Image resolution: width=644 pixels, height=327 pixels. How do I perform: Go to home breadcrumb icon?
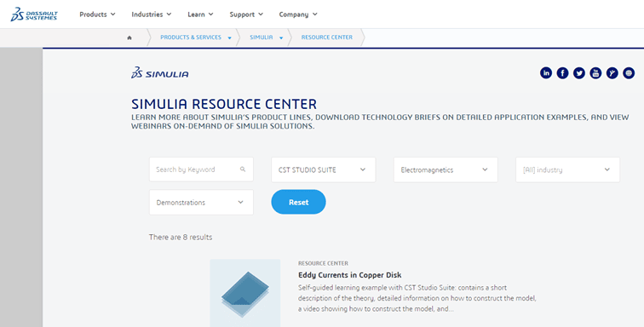[x=129, y=37]
